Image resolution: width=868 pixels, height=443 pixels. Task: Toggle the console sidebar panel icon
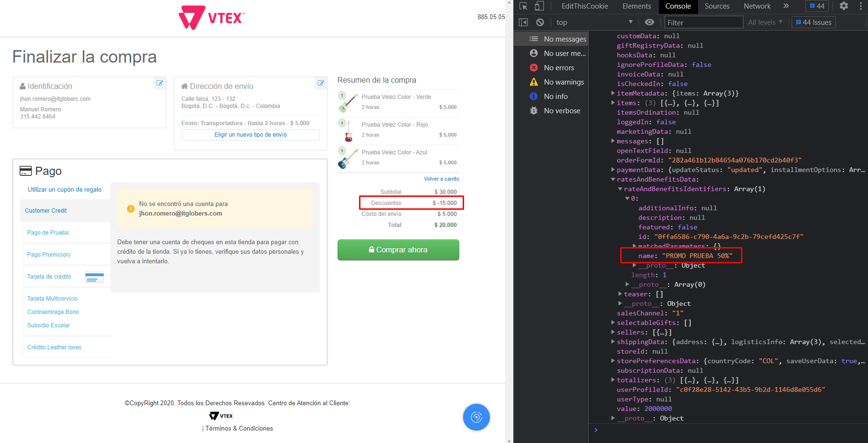click(x=523, y=22)
